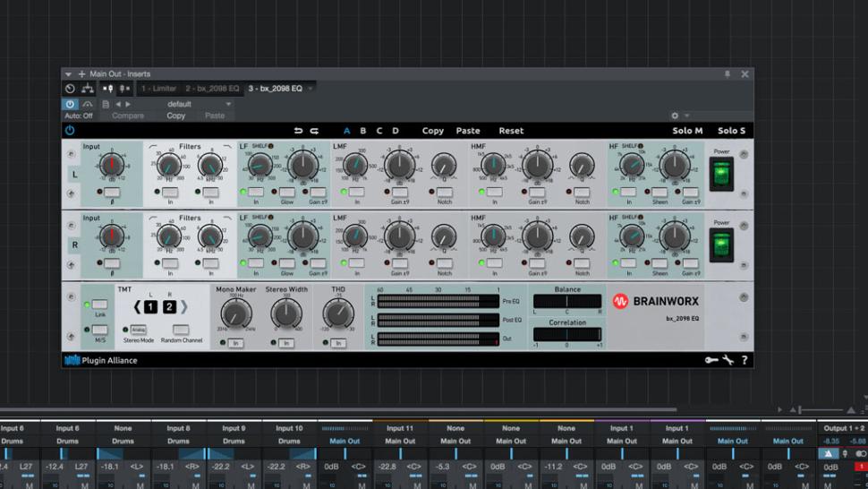Image resolution: width=868 pixels, height=489 pixels.
Task: Toggle the Link button
Action: (x=99, y=305)
